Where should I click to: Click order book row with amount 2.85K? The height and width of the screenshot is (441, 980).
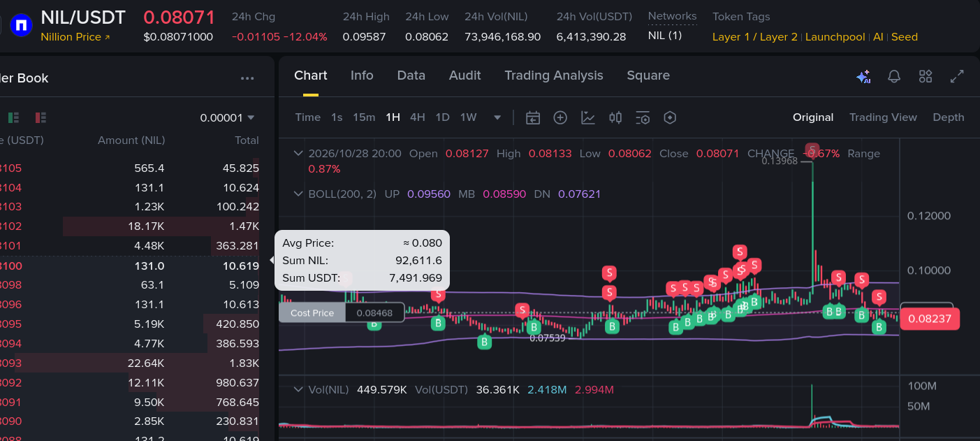[x=130, y=421]
